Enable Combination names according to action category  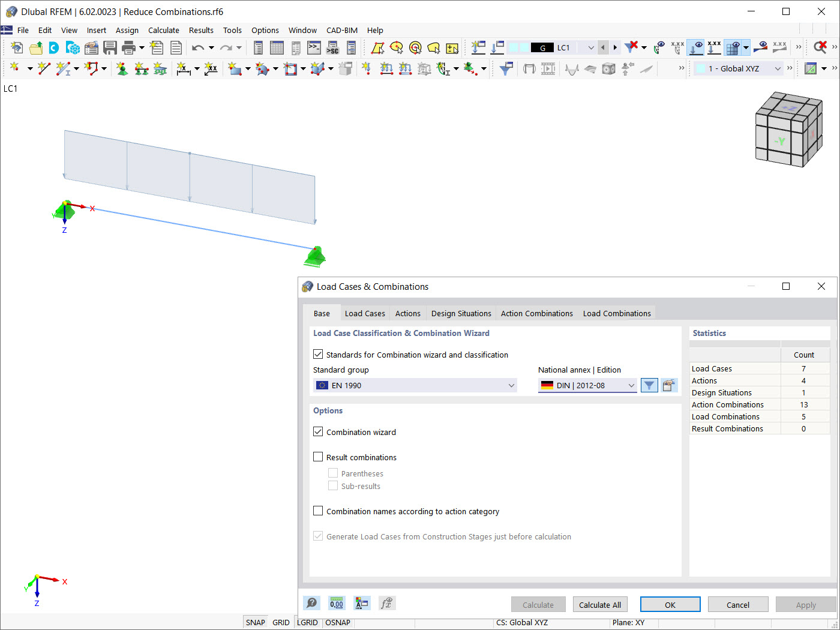pos(318,511)
